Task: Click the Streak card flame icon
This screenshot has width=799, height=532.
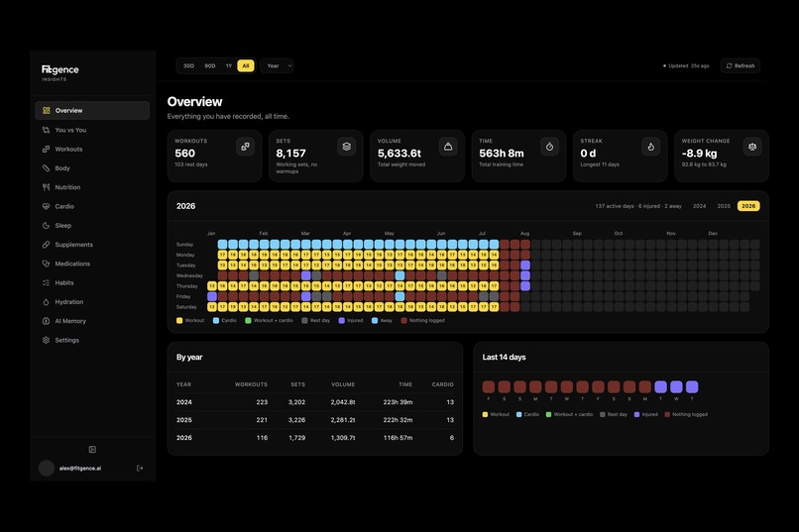Action: coord(650,147)
